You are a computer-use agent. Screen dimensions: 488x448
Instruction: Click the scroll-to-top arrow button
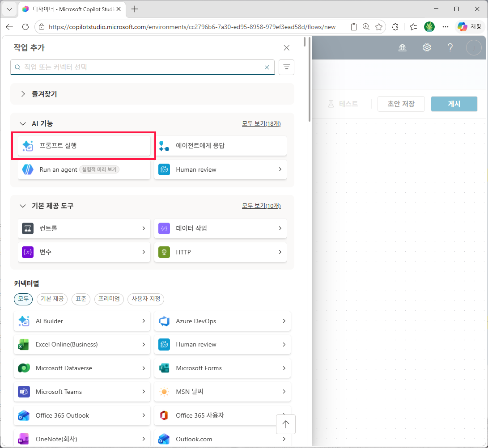pos(286,424)
